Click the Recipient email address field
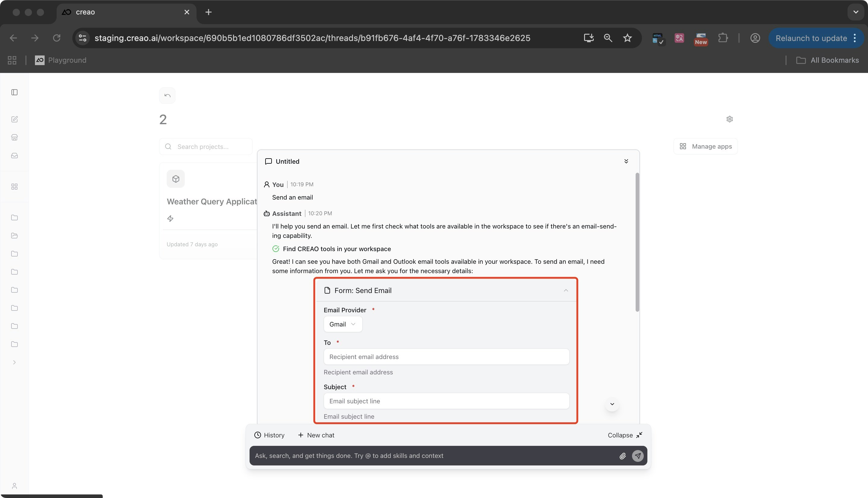868x498 pixels. (446, 357)
